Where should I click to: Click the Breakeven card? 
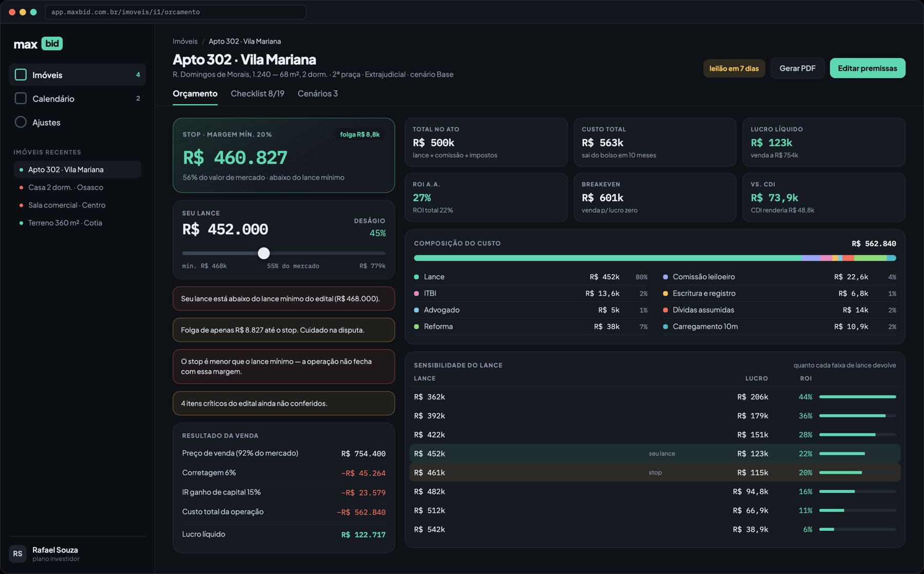tap(654, 197)
